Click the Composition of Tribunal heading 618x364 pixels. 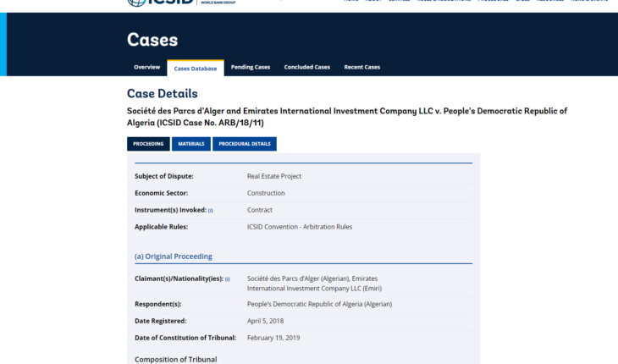pos(176,360)
